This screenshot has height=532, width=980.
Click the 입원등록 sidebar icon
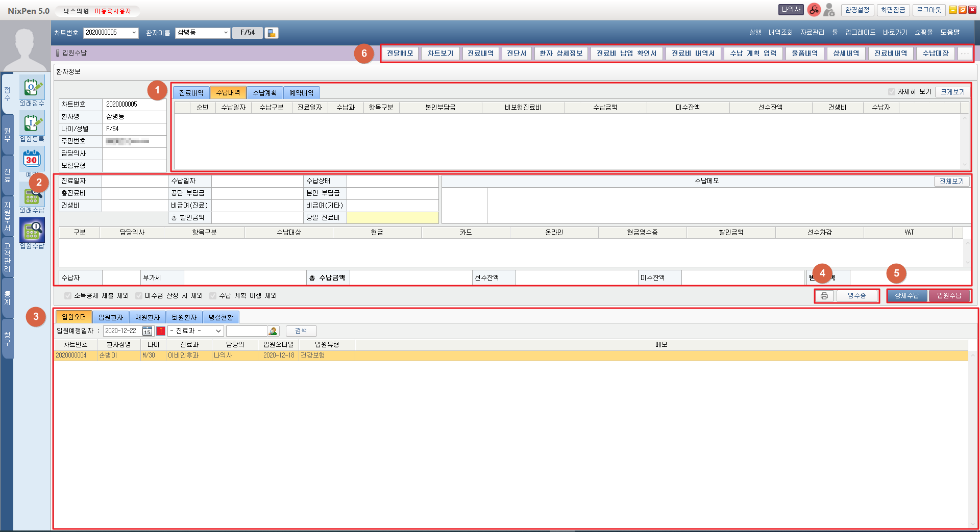click(x=32, y=124)
